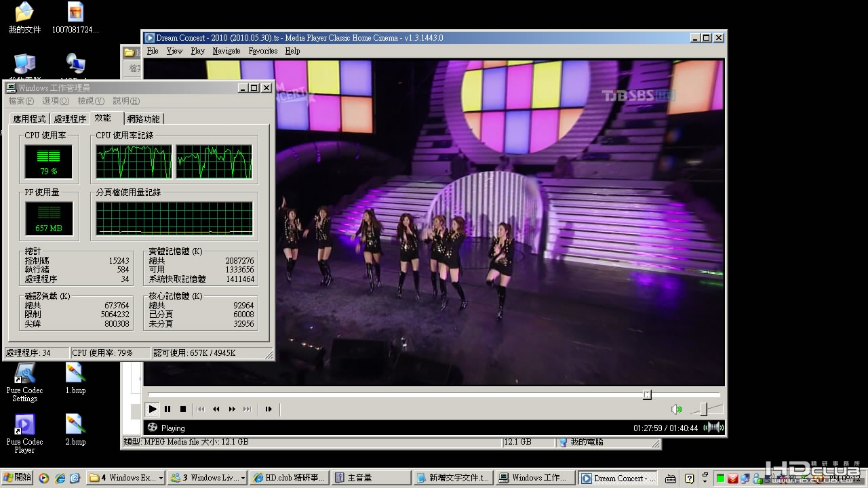The height and width of the screenshot is (488, 868).
Task: Switch to the 處理程序 tab
Action: tap(70, 119)
